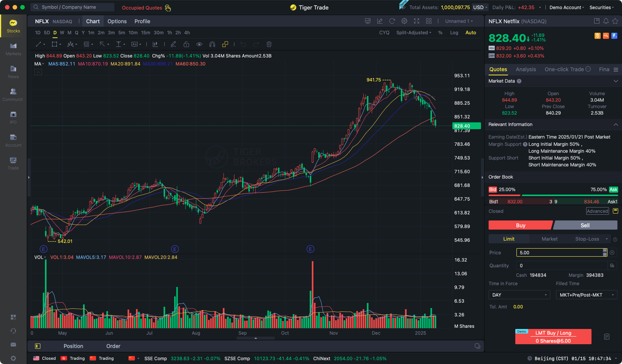
Task: Click the gray Sell button
Action: point(585,225)
